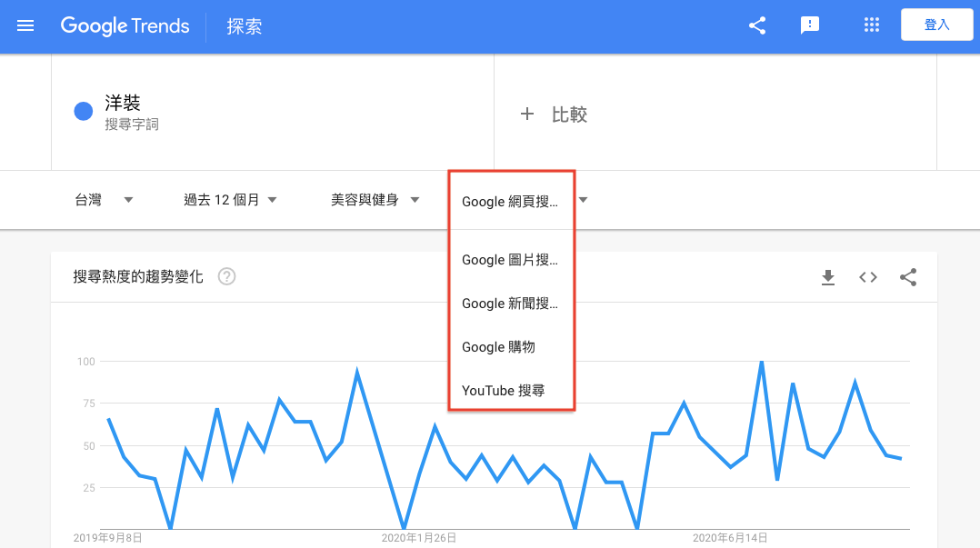
Task: Go to Google Trends home logo
Action: [x=125, y=25]
